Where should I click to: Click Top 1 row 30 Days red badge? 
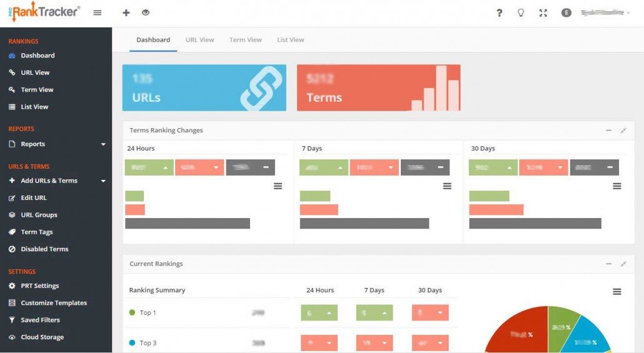pos(430,313)
